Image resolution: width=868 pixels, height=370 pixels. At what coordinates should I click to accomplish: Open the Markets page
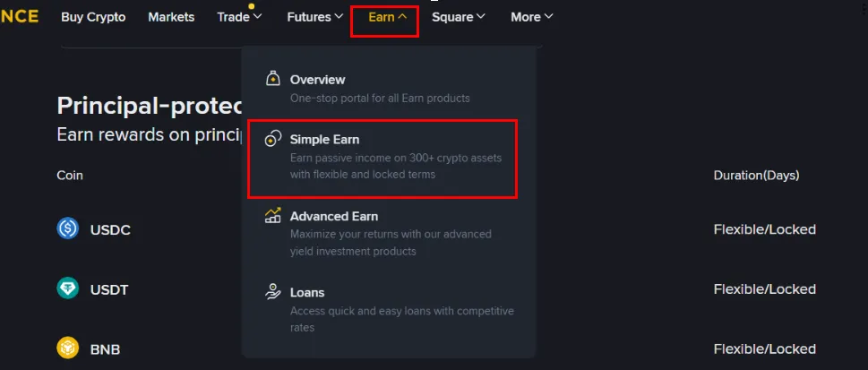click(x=171, y=17)
